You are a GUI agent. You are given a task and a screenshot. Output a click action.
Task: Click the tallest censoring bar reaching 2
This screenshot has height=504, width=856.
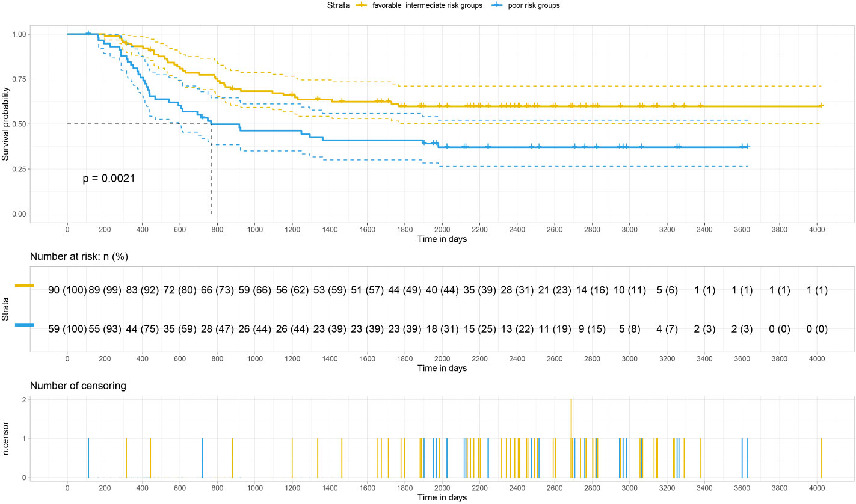(571, 438)
